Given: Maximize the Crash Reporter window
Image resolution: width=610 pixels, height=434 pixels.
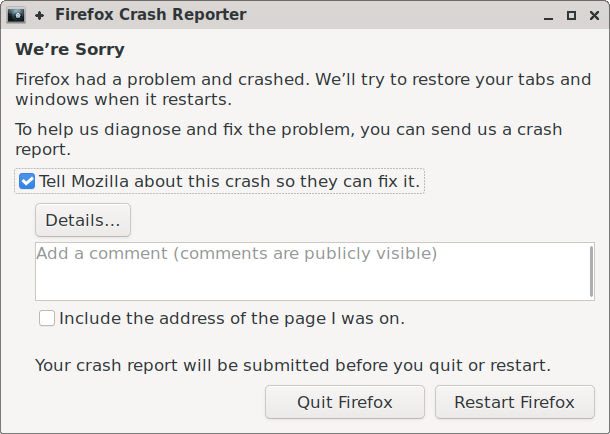Looking at the screenshot, I should coord(571,15).
